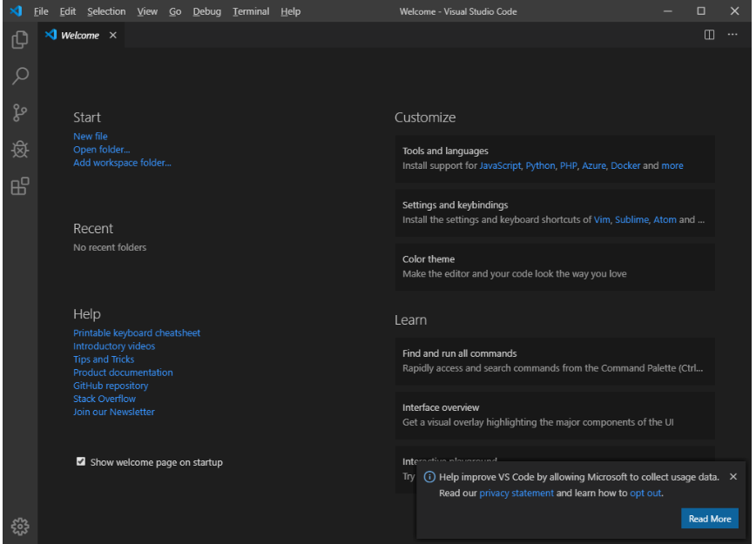This screenshot has width=756, height=544.
Task: Close the Welcome tab
Action: tap(113, 35)
